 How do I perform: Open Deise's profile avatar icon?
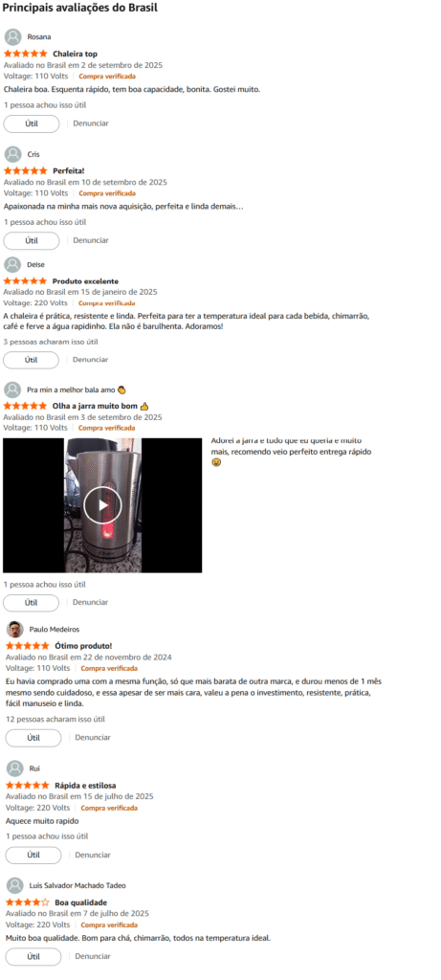[12, 265]
